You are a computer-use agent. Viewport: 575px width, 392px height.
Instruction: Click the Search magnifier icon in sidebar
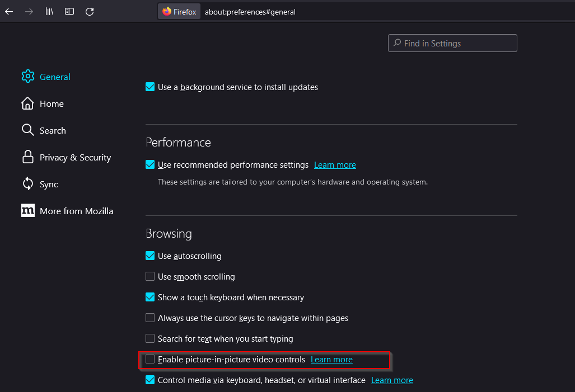click(x=27, y=130)
